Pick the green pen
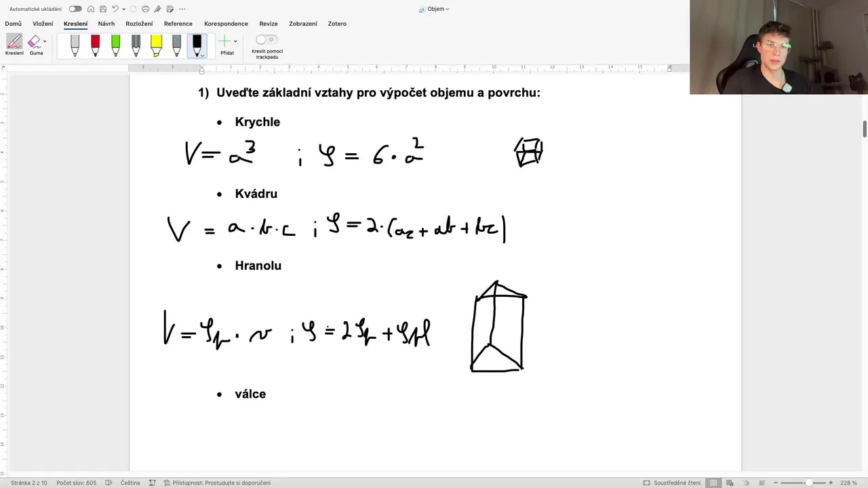This screenshot has height=488, width=868. point(115,45)
